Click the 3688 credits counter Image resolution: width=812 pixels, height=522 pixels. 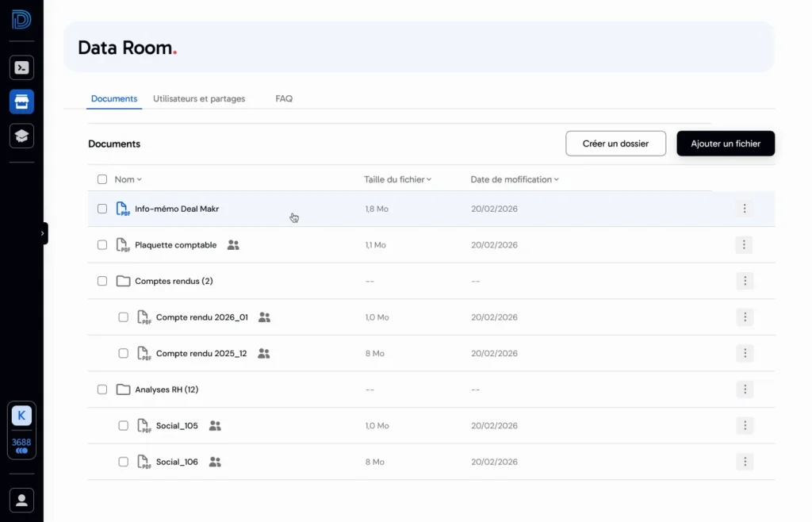click(21, 446)
